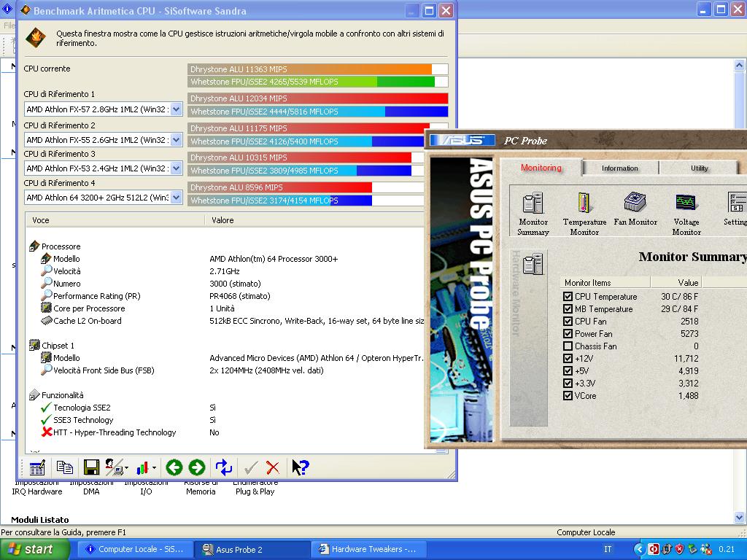Click the green checkmark OK icon
The height and width of the screenshot is (560, 747).
coord(251,467)
